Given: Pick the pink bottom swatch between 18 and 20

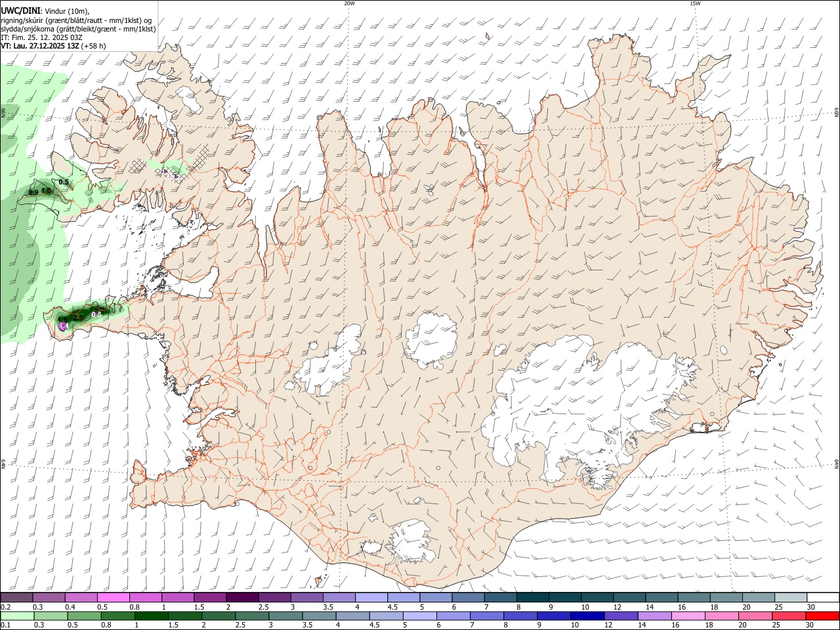Looking at the screenshot, I should tap(722, 616).
